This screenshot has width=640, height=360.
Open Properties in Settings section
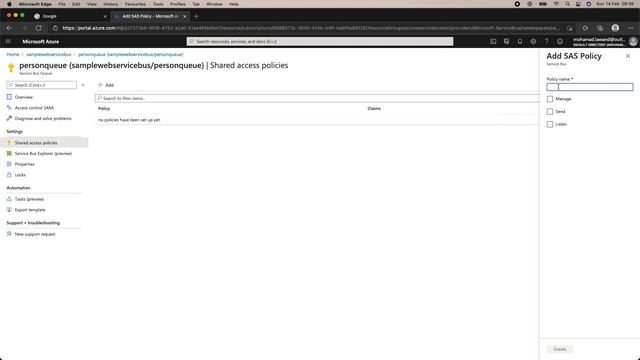pos(24,164)
